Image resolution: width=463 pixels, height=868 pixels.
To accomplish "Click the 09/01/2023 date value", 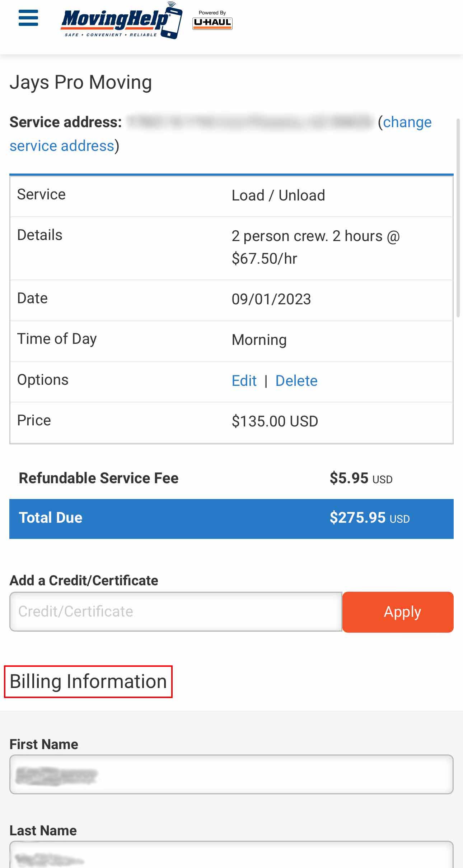I will click(x=271, y=299).
